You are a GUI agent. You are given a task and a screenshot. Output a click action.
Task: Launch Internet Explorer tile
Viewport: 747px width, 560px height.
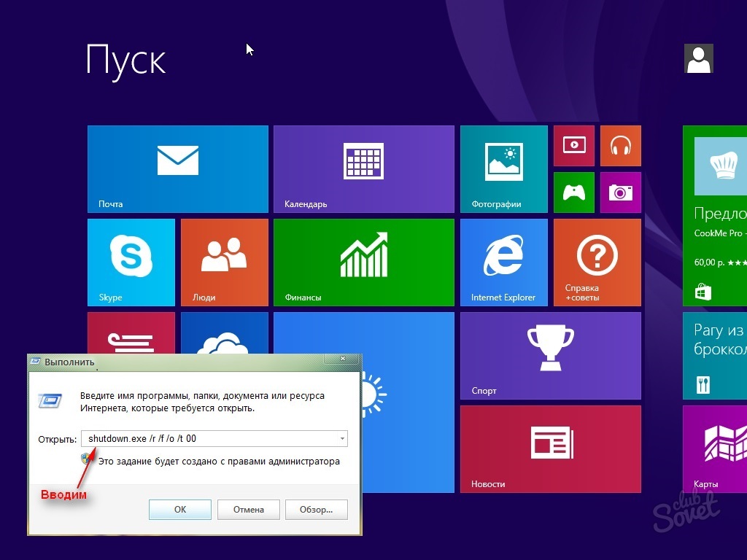pos(503,262)
